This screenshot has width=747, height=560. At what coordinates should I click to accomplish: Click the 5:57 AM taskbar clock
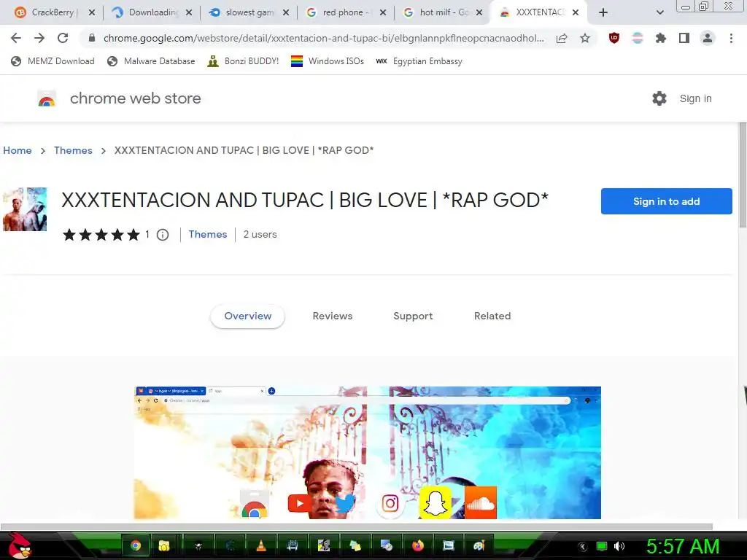click(x=682, y=546)
